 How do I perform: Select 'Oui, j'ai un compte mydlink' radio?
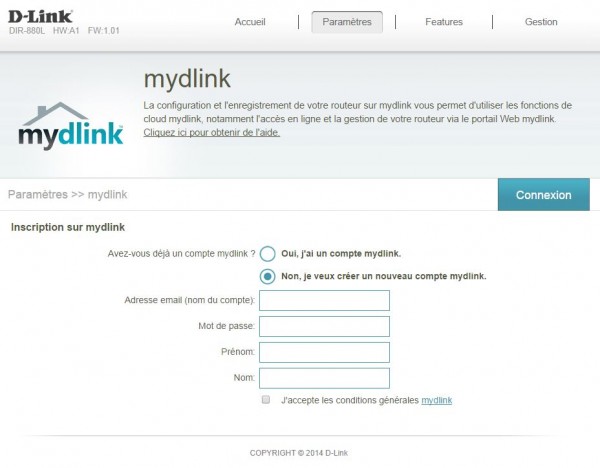point(267,254)
